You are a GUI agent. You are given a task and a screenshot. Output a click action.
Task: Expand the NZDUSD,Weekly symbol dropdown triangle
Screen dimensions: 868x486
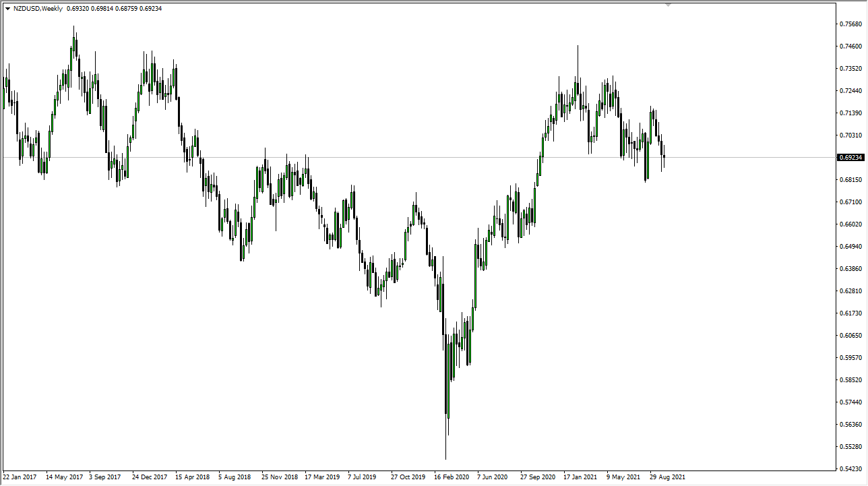tap(7, 8)
